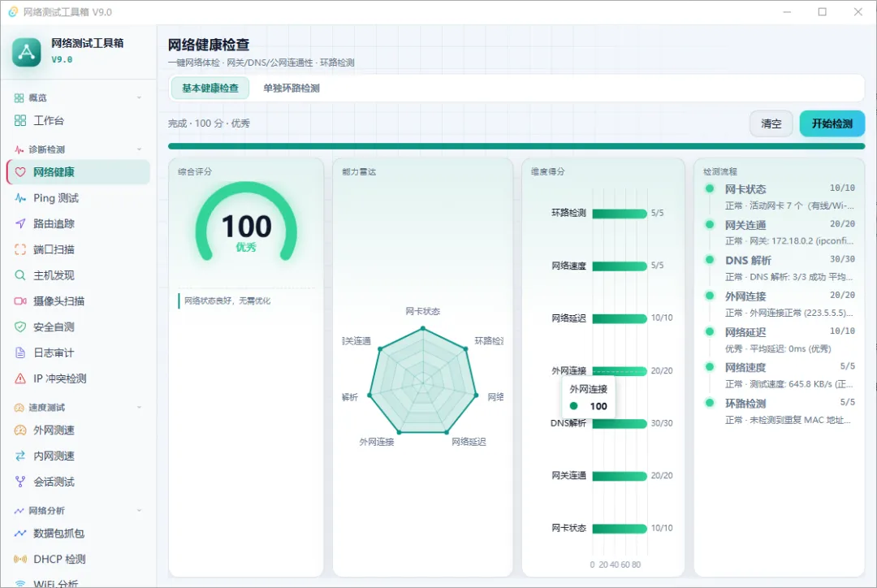Click the 网络延迟 step in 检测流程

coord(780,339)
